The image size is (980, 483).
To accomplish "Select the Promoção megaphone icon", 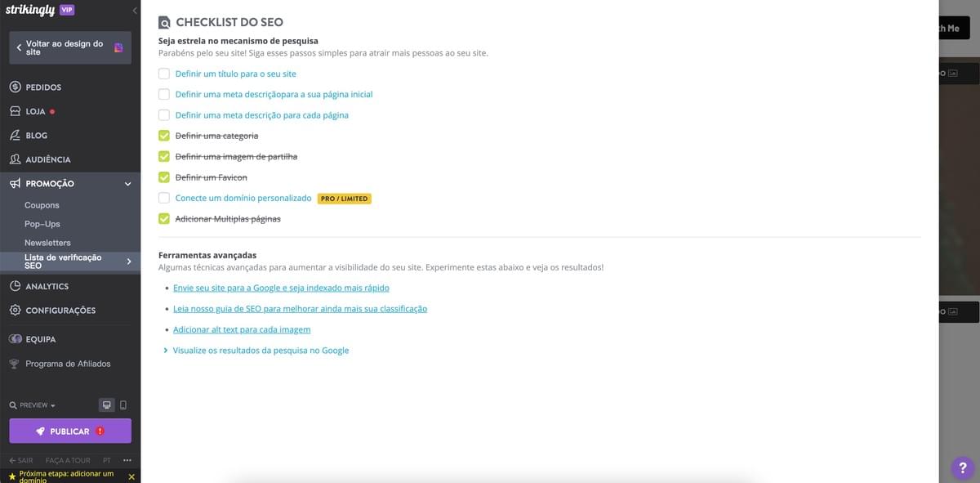I will click(15, 183).
